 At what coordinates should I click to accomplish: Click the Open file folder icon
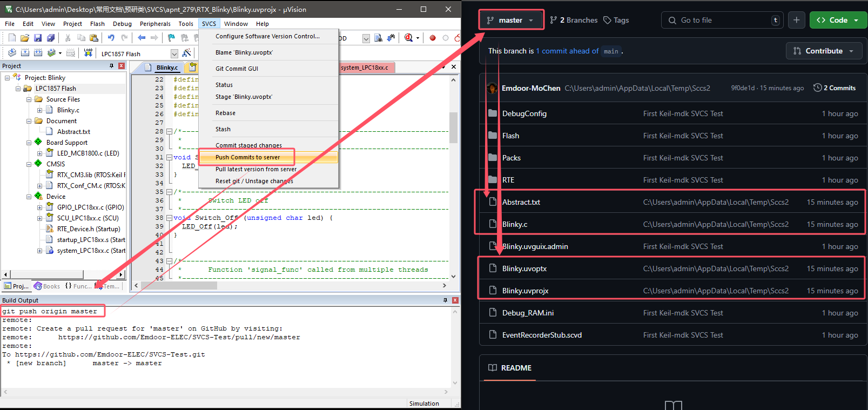(x=25, y=38)
